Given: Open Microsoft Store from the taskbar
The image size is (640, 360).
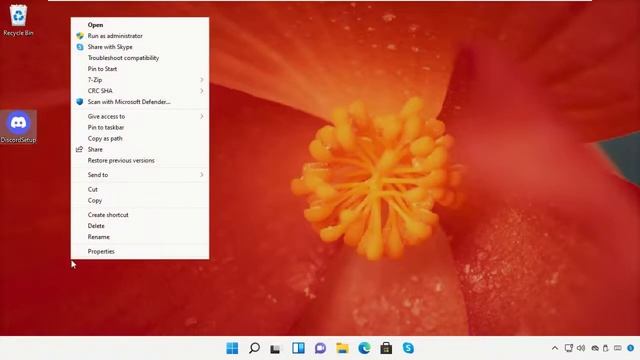Looking at the screenshot, I should coord(386,348).
